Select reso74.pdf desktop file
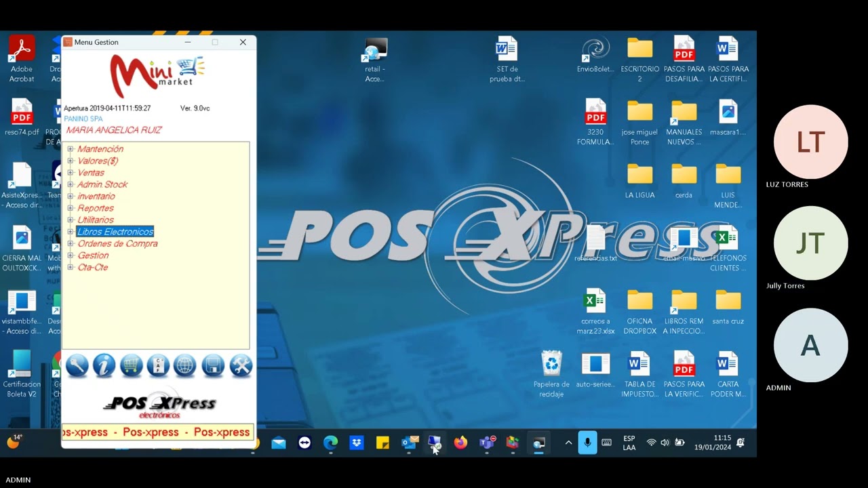Viewport: 868px width, 488px height. (22, 117)
